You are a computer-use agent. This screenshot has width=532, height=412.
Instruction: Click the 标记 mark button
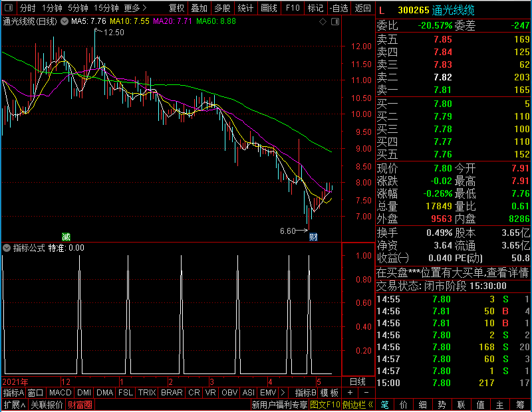coord(315,8)
